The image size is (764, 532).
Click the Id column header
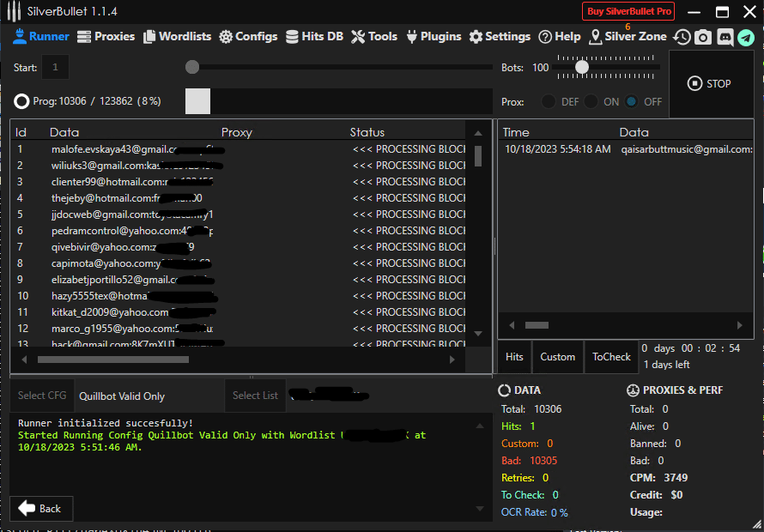21,132
